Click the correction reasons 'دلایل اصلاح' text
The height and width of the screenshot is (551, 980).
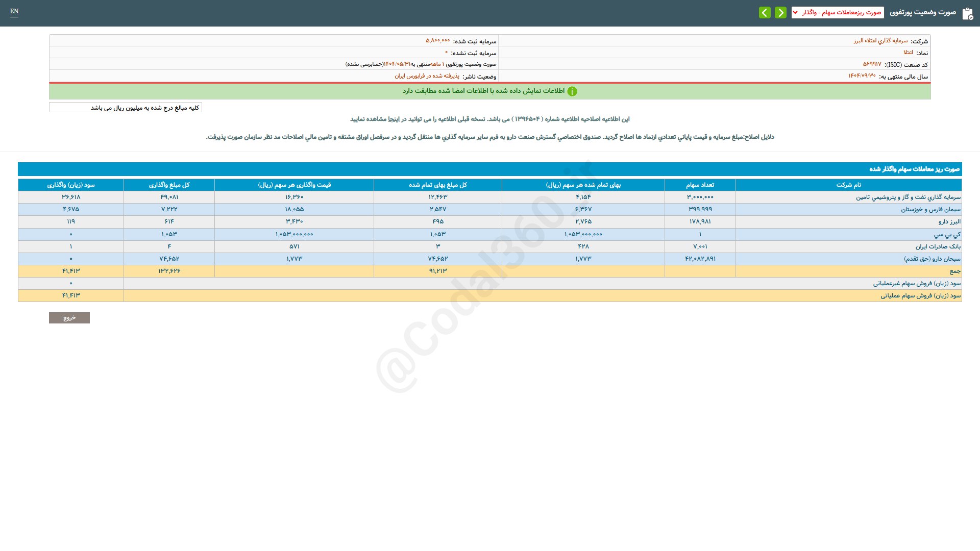point(490,137)
